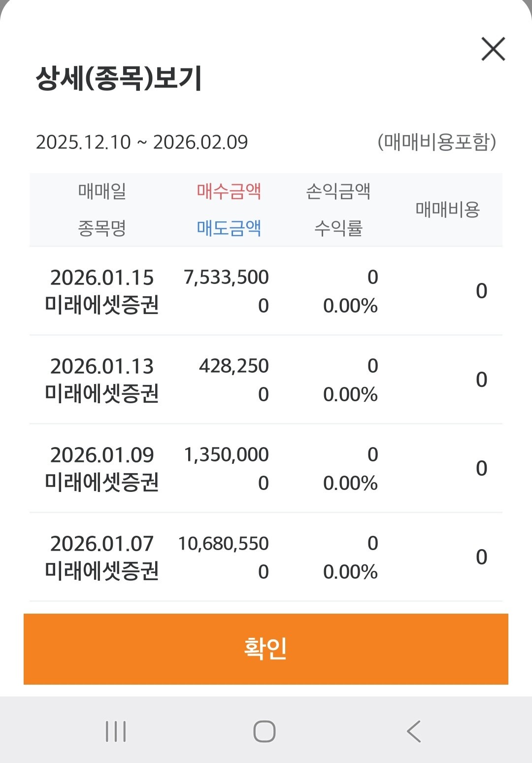Tap the 매수금액 column header
The image size is (532, 763).
[229, 191]
